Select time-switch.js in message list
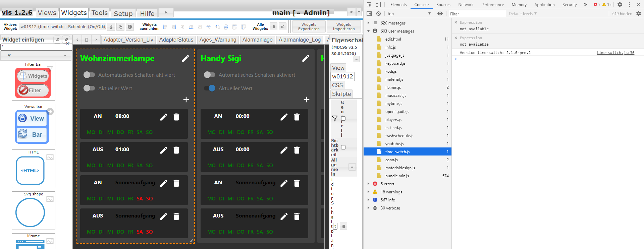This screenshot has width=644, height=249. [x=408, y=152]
